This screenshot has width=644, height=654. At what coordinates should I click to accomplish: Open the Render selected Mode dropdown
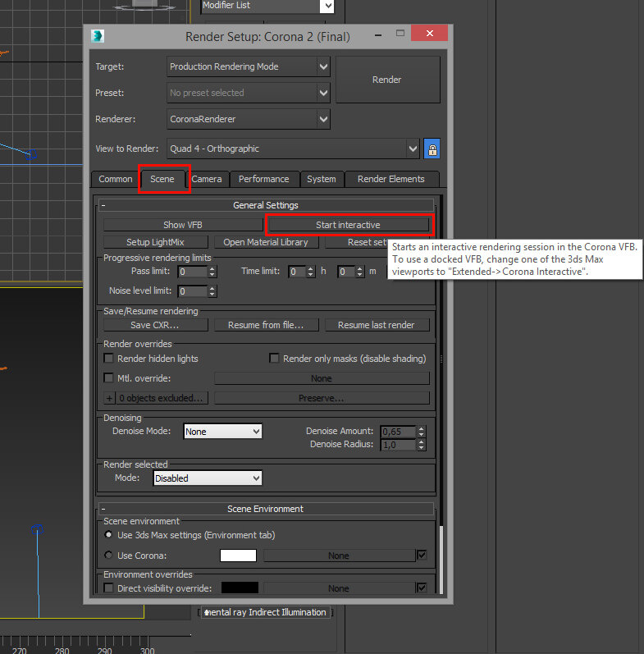click(208, 478)
